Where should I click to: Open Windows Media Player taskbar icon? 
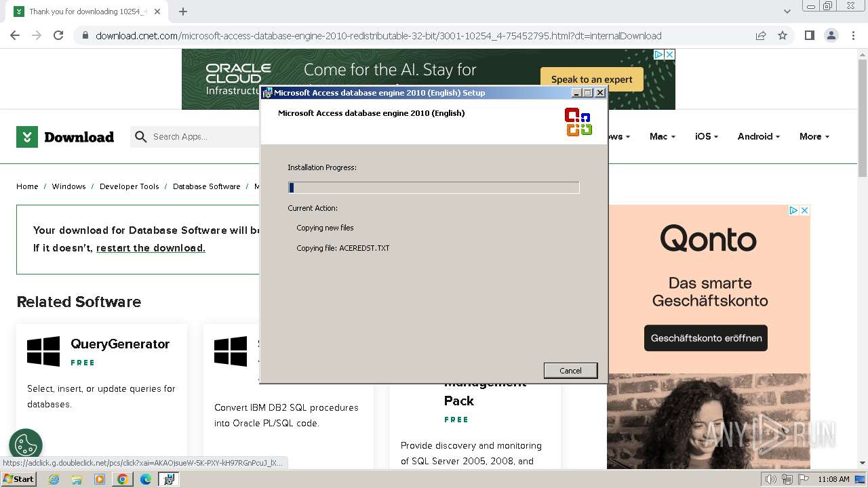(100, 479)
